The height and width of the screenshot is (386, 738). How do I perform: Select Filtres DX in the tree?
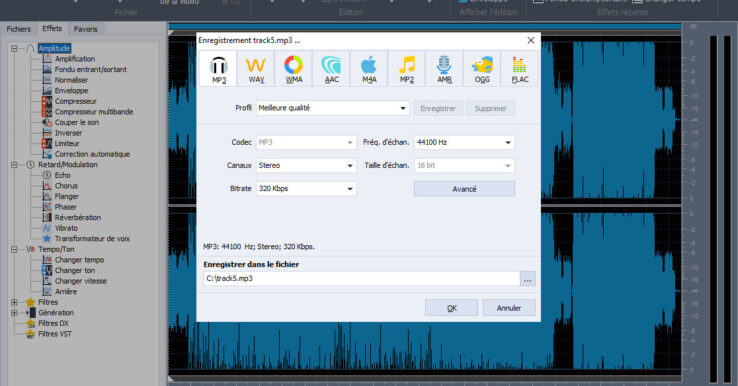point(53,323)
